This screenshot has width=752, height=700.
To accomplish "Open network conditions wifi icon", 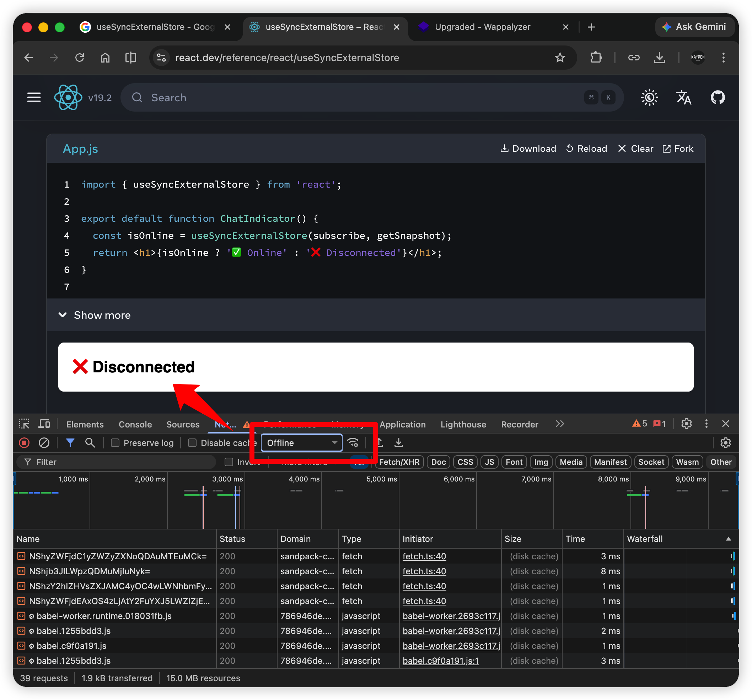I will coord(353,443).
